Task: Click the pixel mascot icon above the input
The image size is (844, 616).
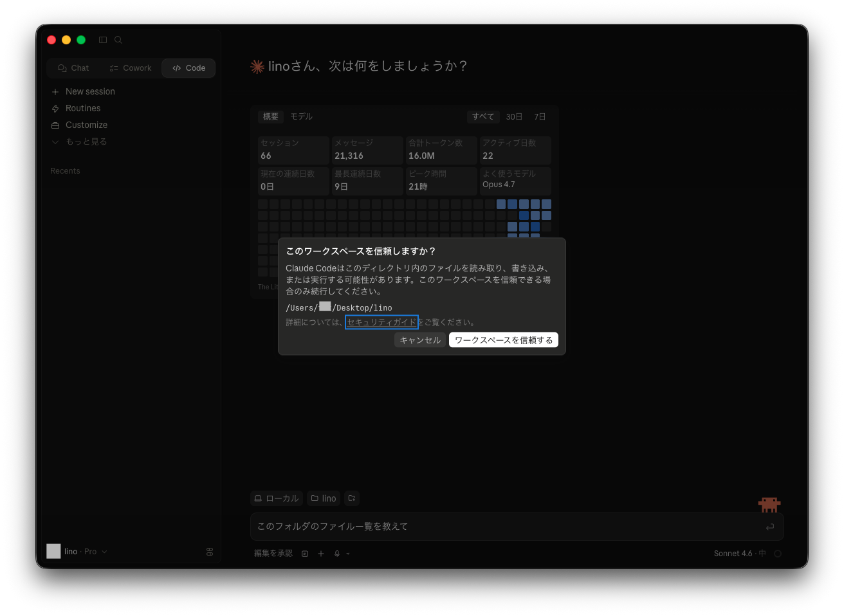Action: point(769,504)
